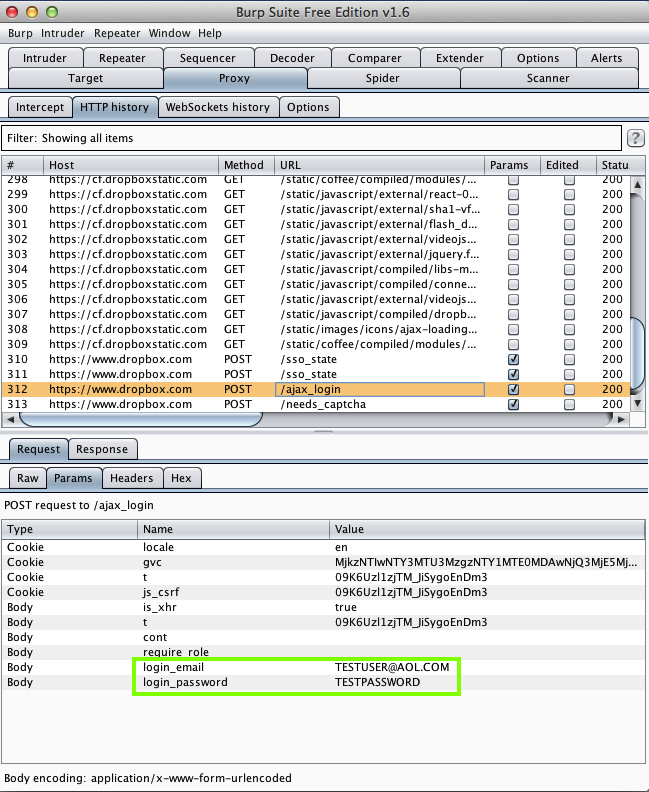Image resolution: width=649 pixels, height=792 pixels.
Task: Click the horizontal scroll right arrow
Action: pyautogui.click(x=621, y=419)
